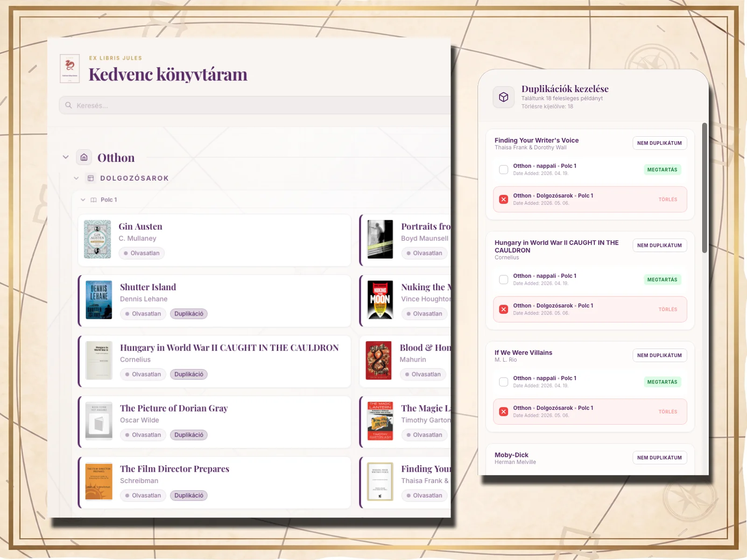
Task: Uncheck Dolgozósarok copy of Hungary in World War II
Action: pyautogui.click(x=504, y=309)
